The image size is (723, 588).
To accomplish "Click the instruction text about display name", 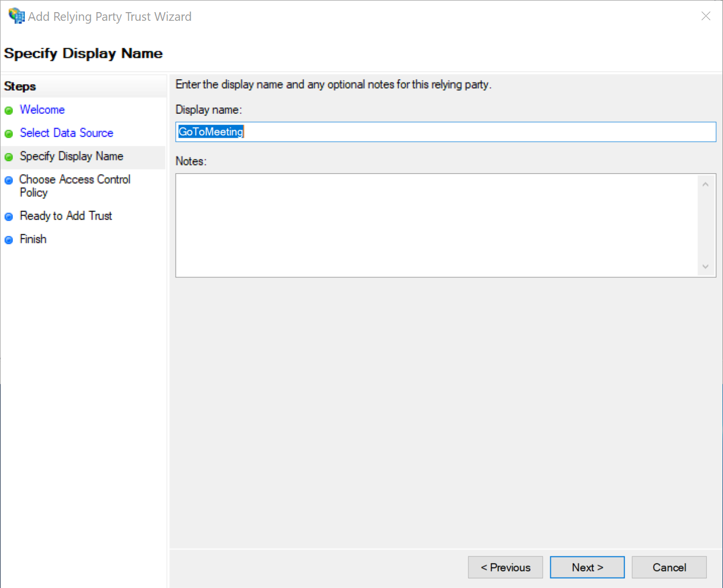I will [x=333, y=84].
